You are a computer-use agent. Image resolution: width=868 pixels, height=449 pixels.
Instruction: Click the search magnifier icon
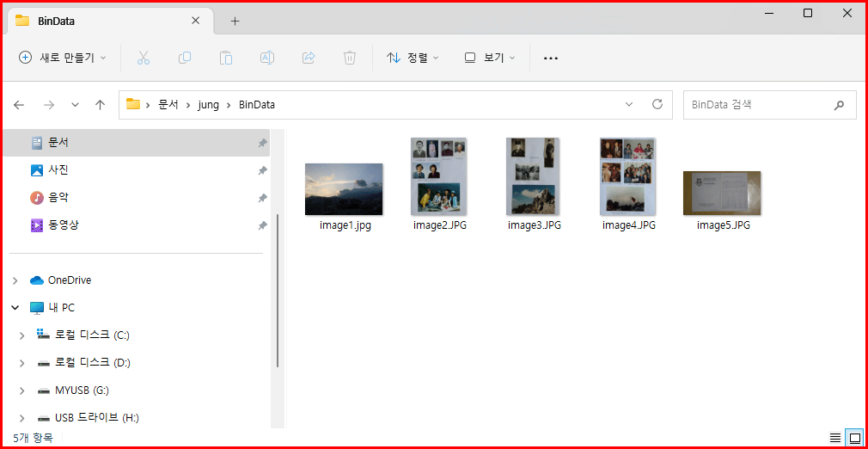tap(840, 105)
